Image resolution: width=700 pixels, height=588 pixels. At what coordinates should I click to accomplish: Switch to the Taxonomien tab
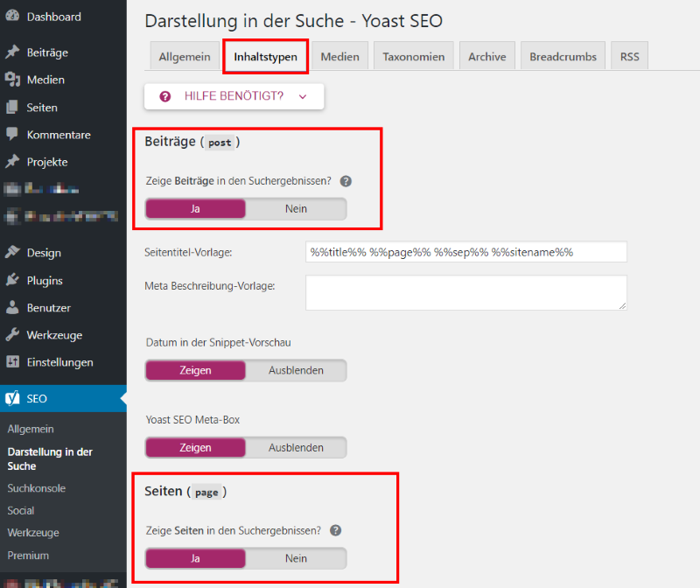coord(414,57)
